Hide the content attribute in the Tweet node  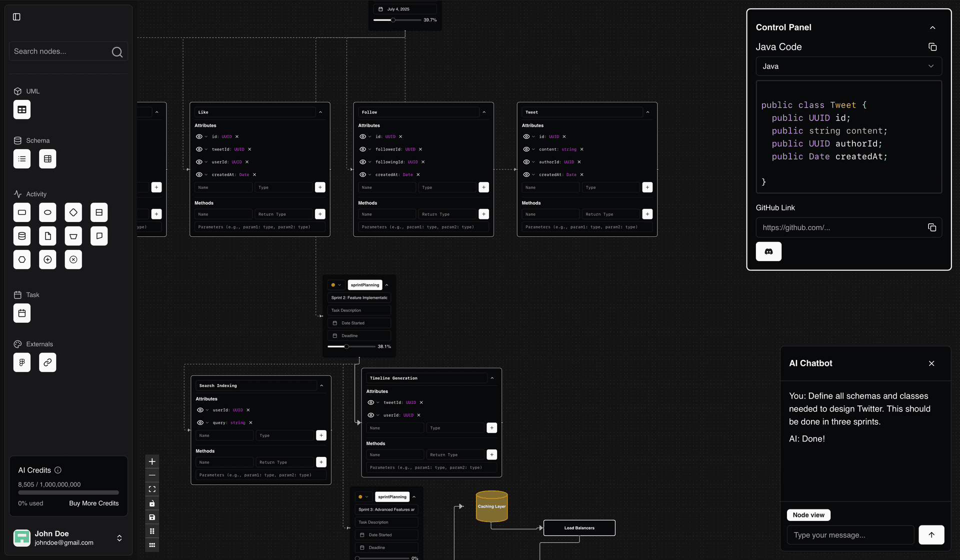click(x=526, y=149)
